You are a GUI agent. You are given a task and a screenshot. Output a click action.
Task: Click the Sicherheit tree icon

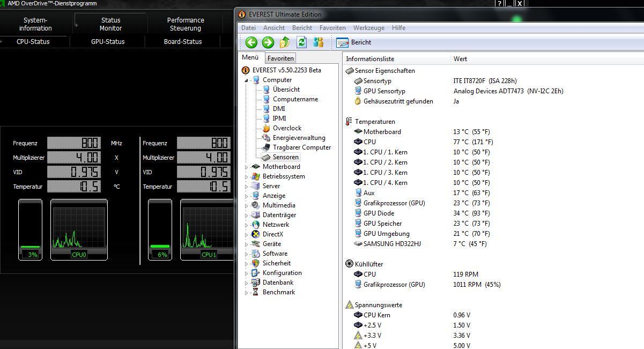(256, 263)
